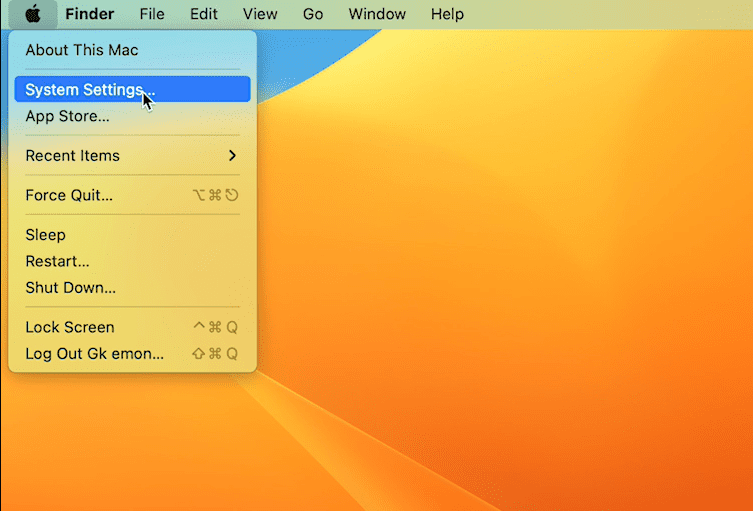Expand the Recent Items submenu arrow

[x=232, y=156]
